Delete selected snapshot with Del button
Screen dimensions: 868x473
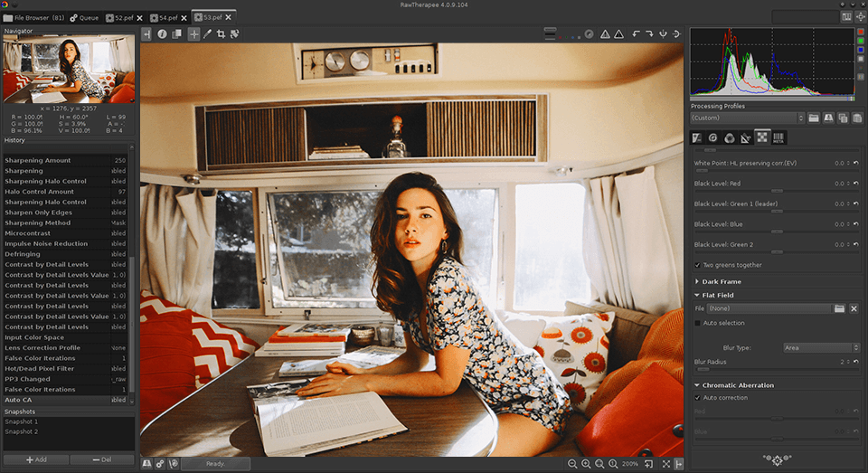(x=102, y=459)
